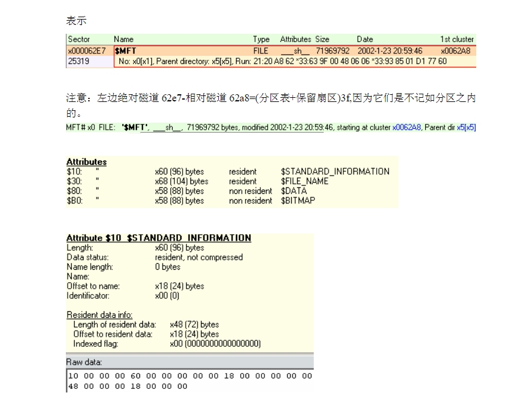532x415 pixels.
Task: Click x68 (104) bytes value
Action: point(181,181)
